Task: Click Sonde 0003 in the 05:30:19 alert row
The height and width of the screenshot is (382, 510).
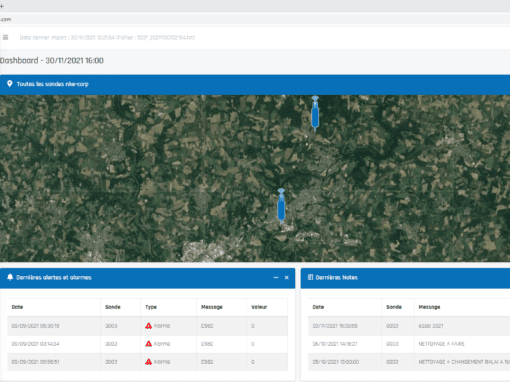Action: coord(111,326)
